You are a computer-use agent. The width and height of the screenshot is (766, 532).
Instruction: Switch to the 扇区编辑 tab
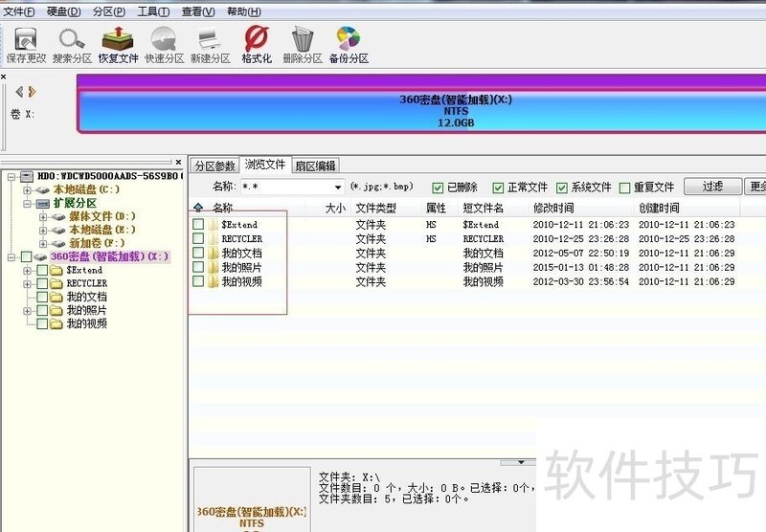coord(316,166)
